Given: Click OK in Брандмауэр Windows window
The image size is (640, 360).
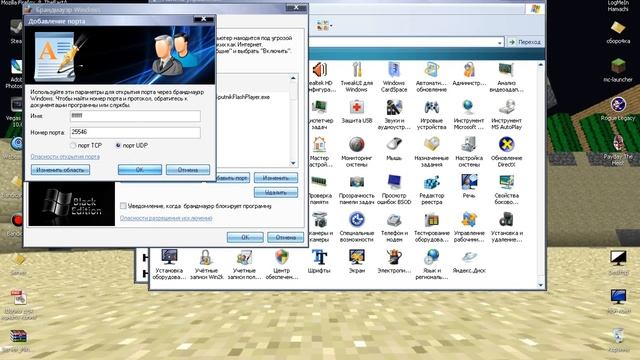Looking at the screenshot, I should pyautogui.click(x=245, y=237).
